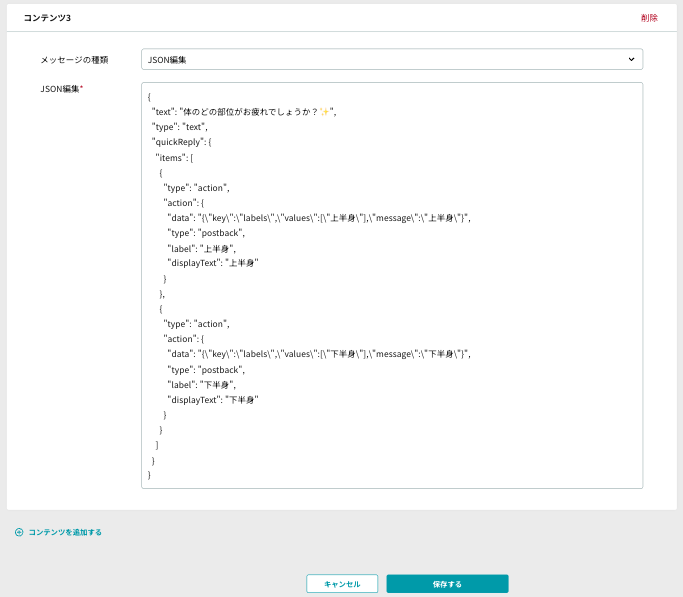Place cursor on "displayText": "下半身" line

(x=213, y=400)
